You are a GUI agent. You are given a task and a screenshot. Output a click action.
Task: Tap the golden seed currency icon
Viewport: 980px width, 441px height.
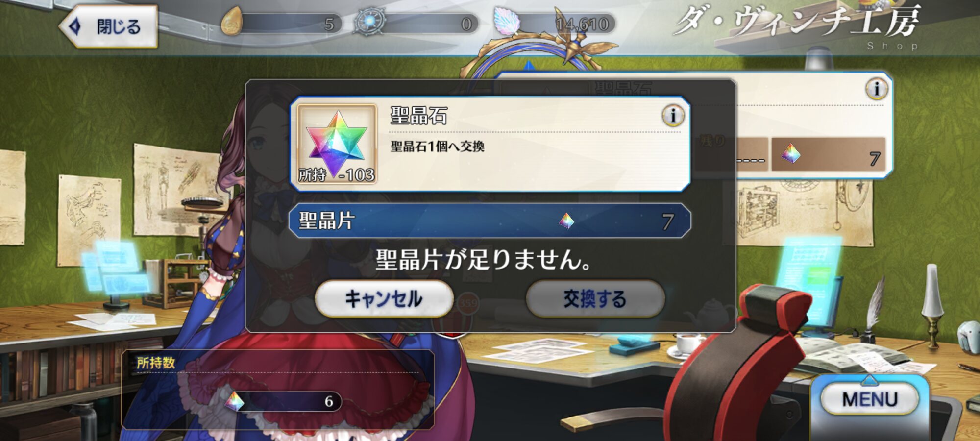pos(232,22)
